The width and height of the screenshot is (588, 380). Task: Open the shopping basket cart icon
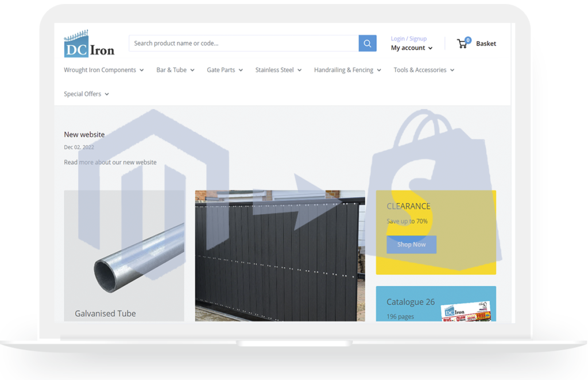tap(463, 44)
